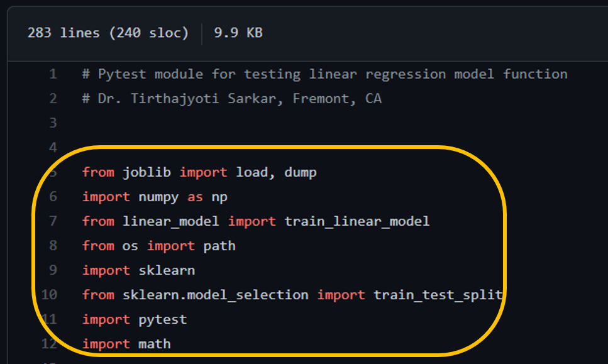Click the 'sklearn.model_selection' module path
This screenshot has width=608, height=364.
pyautogui.click(x=215, y=295)
